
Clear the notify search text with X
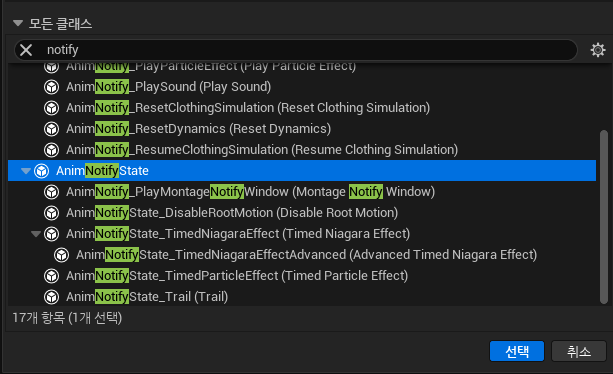click(x=26, y=50)
